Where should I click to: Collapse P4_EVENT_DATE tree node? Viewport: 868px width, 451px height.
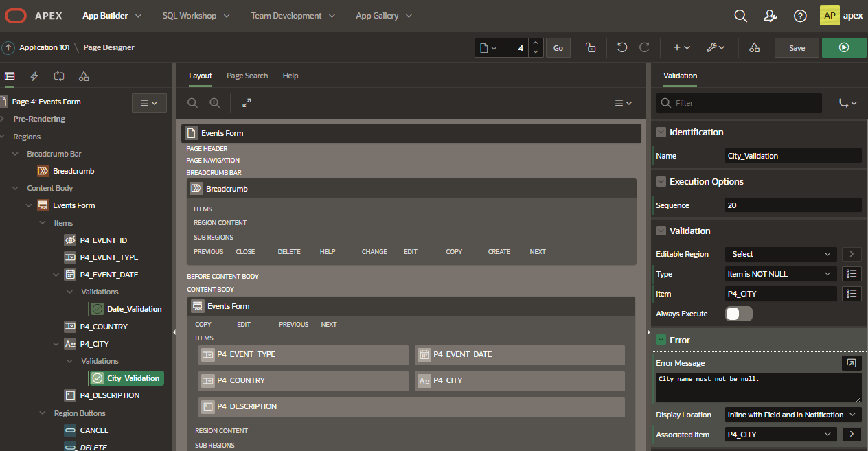[x=57, y=275]
